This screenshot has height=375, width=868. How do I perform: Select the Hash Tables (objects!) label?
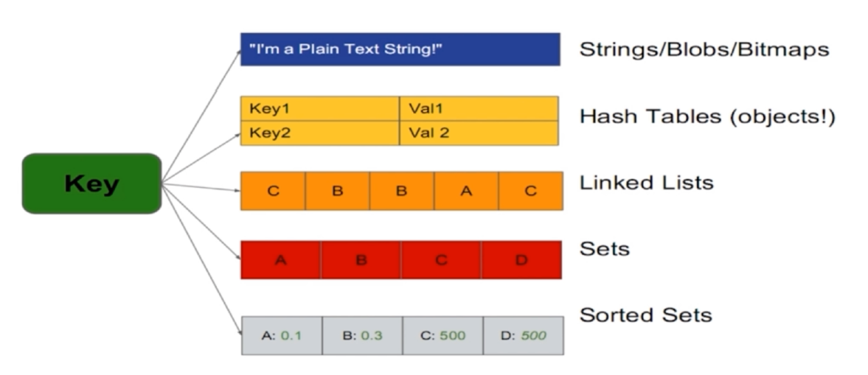coord(707,116)
